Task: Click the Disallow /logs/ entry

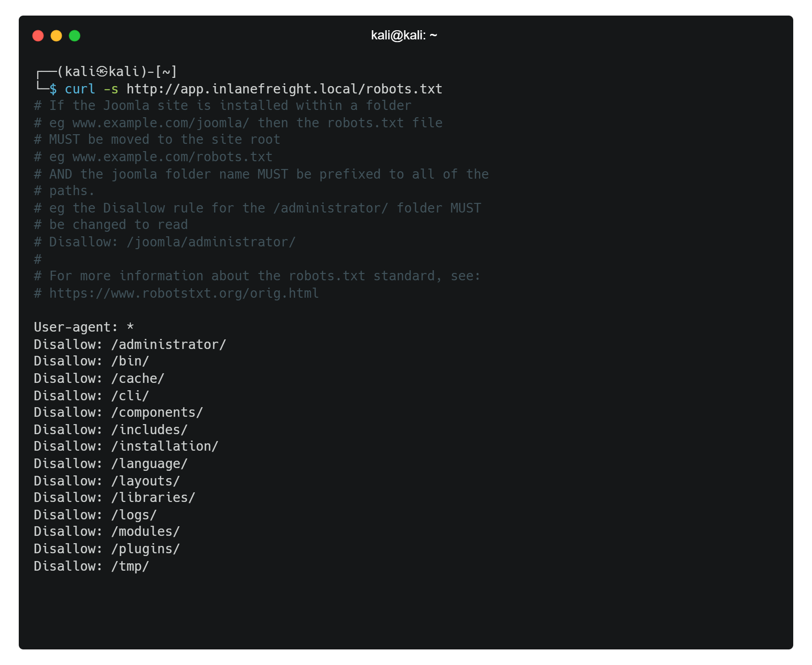Action: (95, 515)
